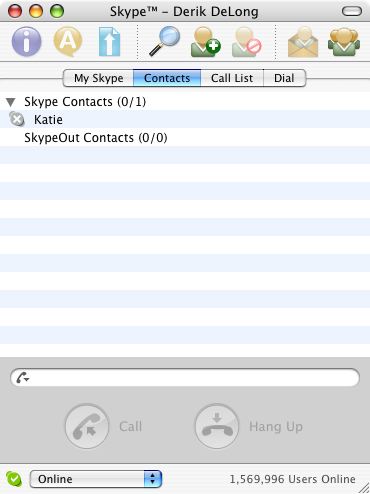Open the Call List tab

(x=232, y=78)
